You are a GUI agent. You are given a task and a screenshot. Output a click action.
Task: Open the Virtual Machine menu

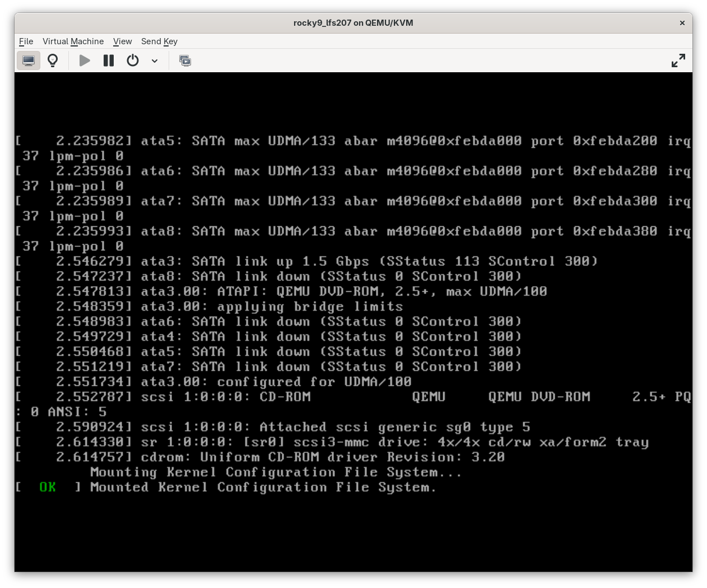[x=73, y=41]
